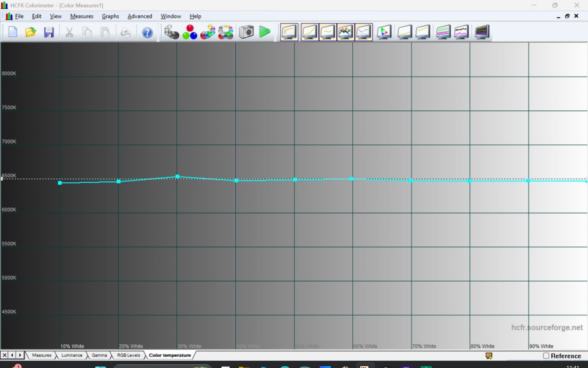Viewport: 588px width, 368px height.
Task: Click the 70% White axis label
Action: pos(424,346)
